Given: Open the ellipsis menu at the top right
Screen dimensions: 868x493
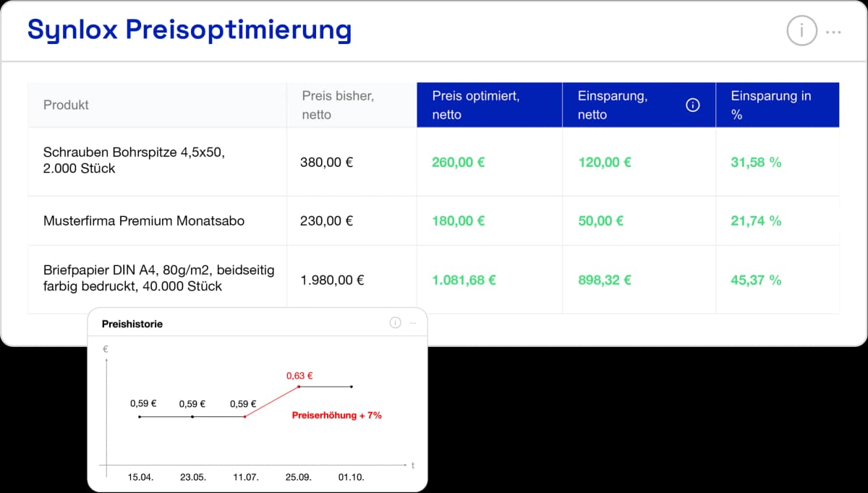Looking at the screenshot, I should pos(833,32).
